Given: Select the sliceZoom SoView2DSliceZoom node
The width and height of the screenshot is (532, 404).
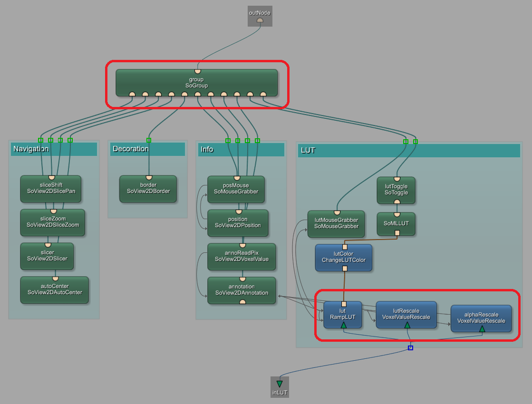Looking at the screenshot, I should pos(52,222).
